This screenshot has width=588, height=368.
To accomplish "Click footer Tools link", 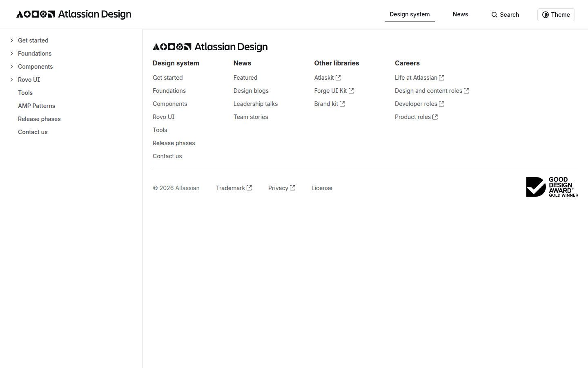I will pyautogui.click(x=160, y=130).
